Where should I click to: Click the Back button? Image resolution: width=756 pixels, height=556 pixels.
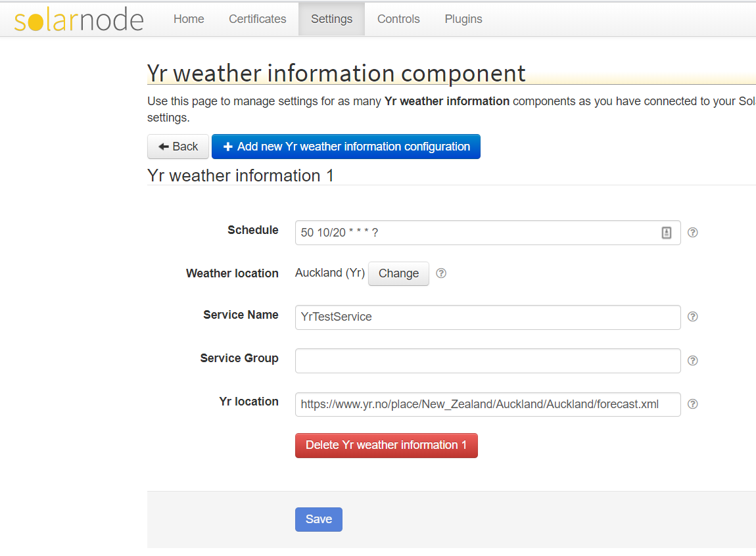point(178,147)
